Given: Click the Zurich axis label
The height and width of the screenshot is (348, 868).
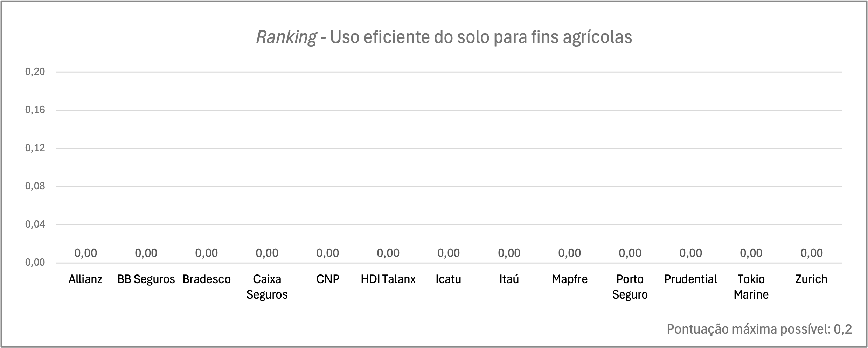Looking at the screenshot, I should 811,279.
